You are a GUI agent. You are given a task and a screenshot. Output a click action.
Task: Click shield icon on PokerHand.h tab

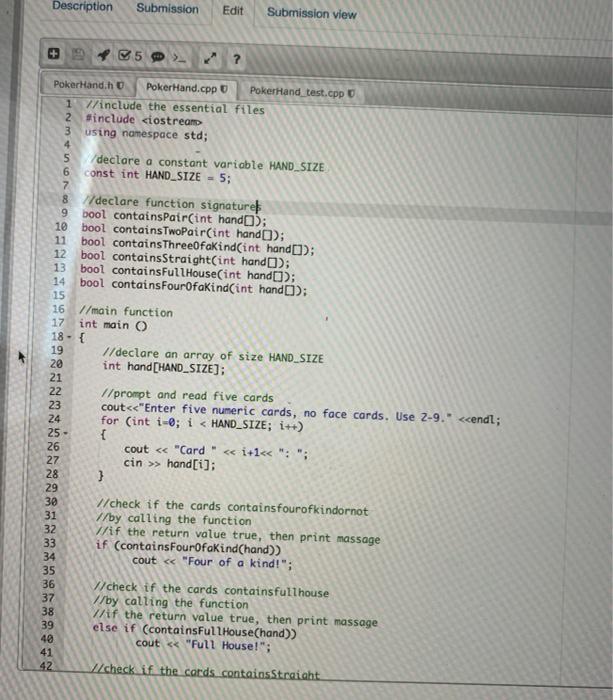[x=121, y=85]
